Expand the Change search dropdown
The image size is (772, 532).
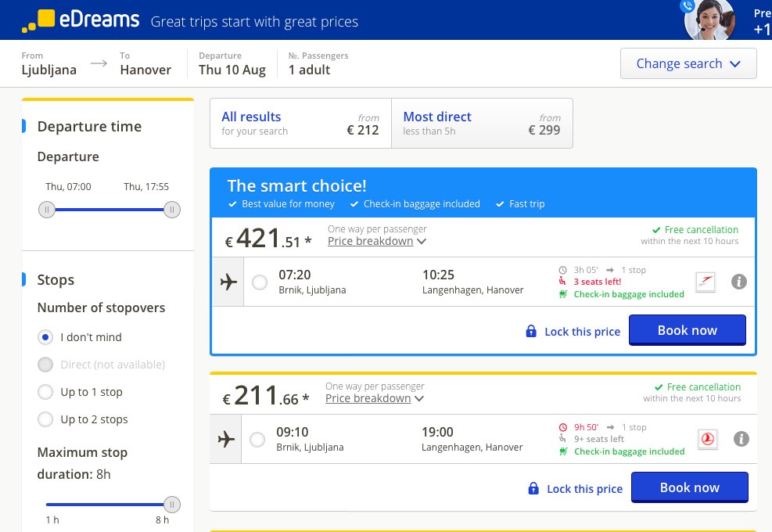point(688,63)
